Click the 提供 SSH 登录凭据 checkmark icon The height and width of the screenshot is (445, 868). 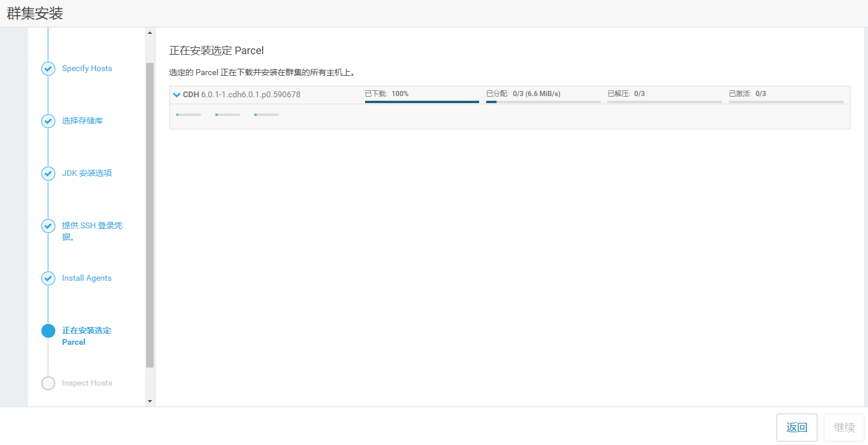[x=48, y=226]
